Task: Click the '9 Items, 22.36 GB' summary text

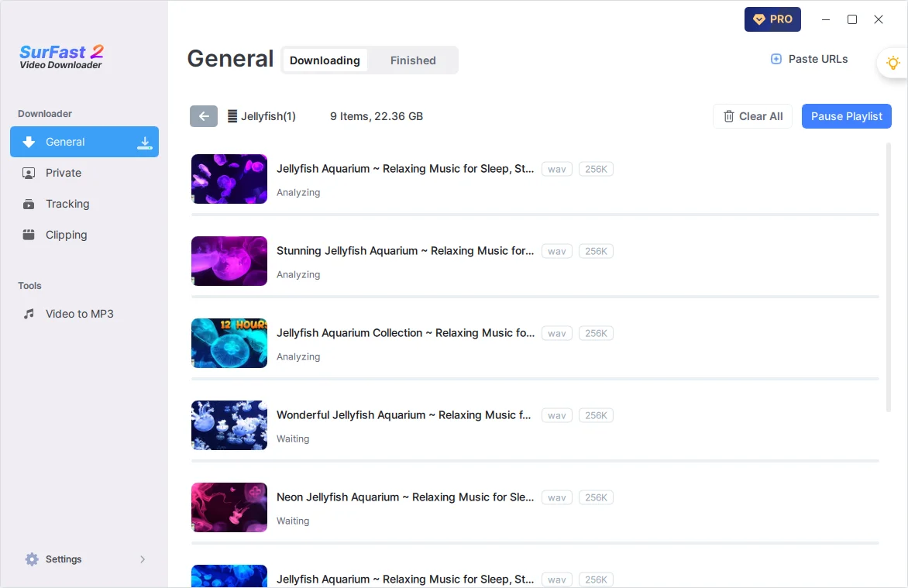Action: pyautogui.click(x=377, y=116)
